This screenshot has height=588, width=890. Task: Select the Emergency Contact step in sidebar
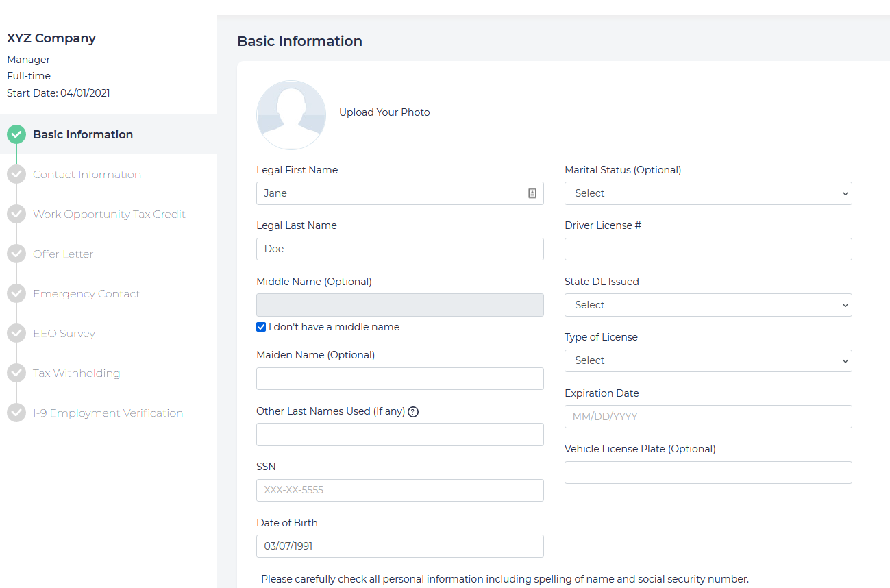pyautogui.click(x=86, y=293)
